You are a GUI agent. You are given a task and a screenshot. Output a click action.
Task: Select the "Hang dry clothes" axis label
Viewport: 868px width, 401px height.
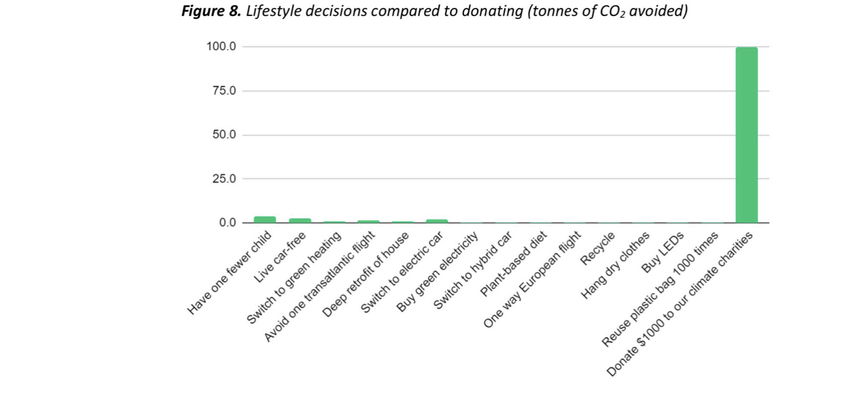point(615,265)
